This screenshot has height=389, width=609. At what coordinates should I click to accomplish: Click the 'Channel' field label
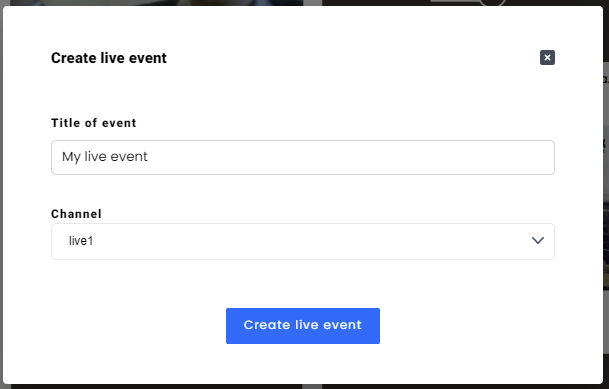76,214
